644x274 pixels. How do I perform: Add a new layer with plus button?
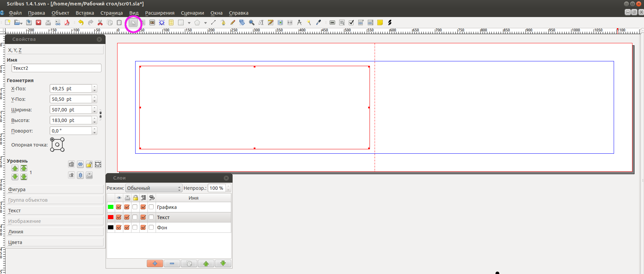coord(155,263)
